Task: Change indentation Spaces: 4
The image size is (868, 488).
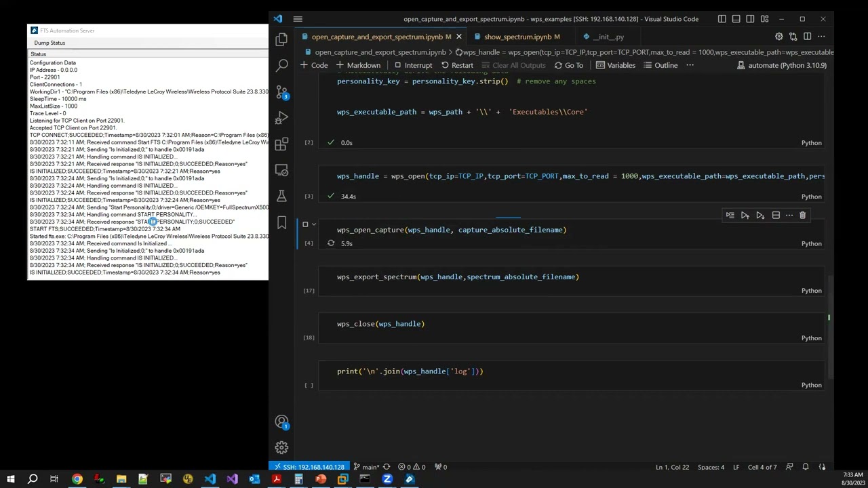Action: 711,467
